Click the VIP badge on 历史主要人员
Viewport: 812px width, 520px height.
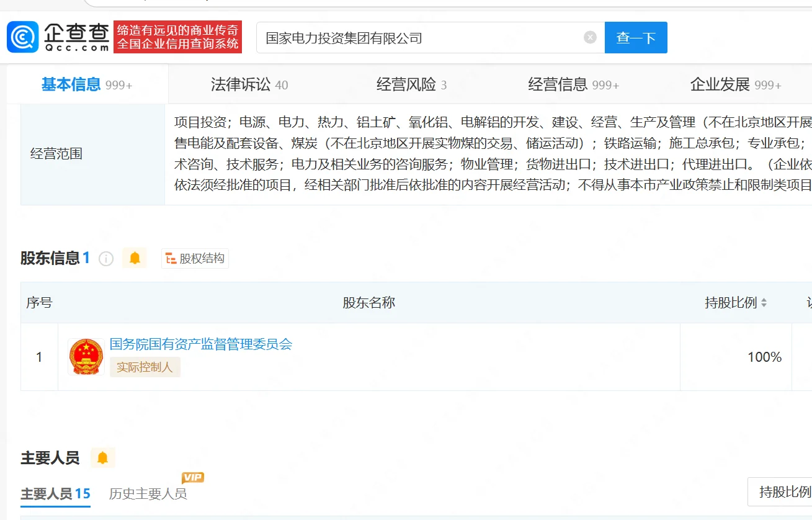click(x=193, y=477)
